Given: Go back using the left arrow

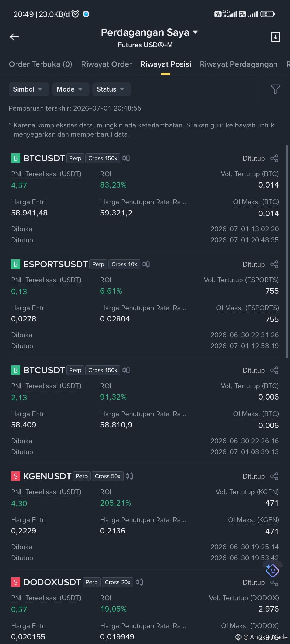Looking at the screenshot, I should coord(14,37).
